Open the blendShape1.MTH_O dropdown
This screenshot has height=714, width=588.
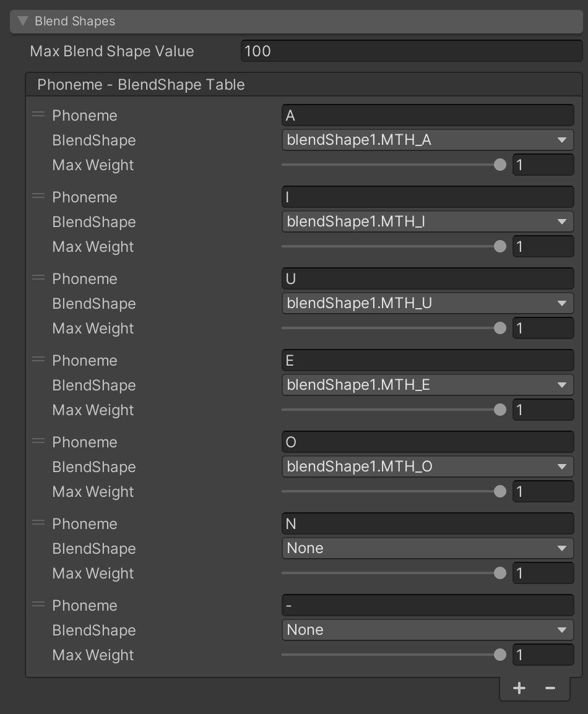pos(427,467)
